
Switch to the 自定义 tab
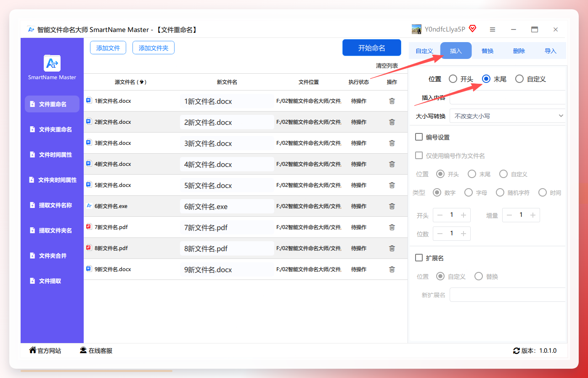[x=424, y=51]
